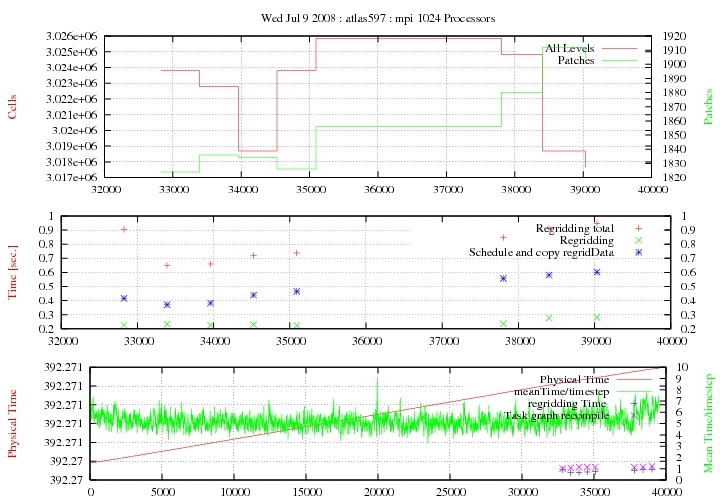Viewport: 720px width, 504px height.
Task: Click the red rotated 'Physical Time' y-axis label
Action: point(12,423)
